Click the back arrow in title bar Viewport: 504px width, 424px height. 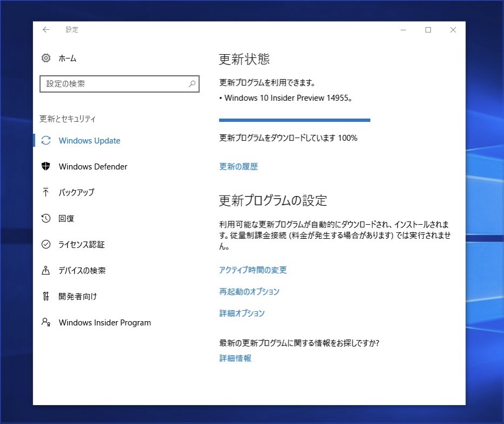point(46,30)
